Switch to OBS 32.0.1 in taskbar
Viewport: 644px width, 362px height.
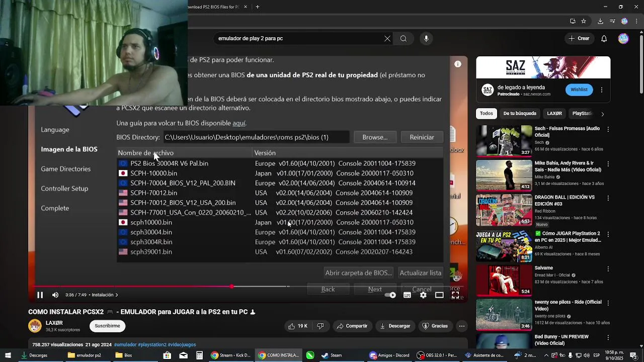[437, 355]
